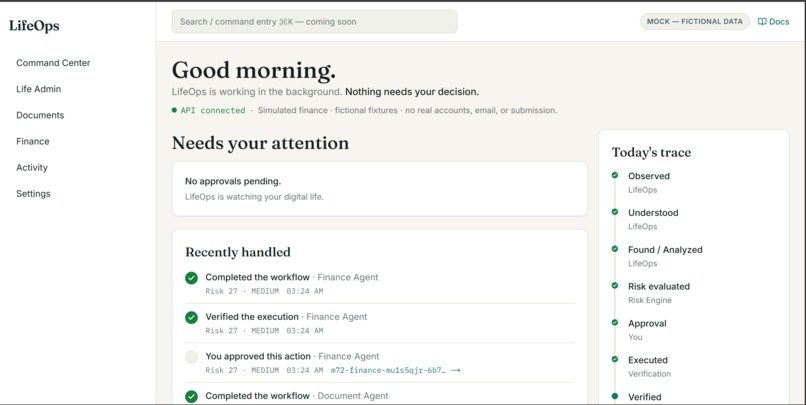Select the API connected status text
Image resolution: width=806 pixels, height=405 pixels.
(x=213, y=111)
